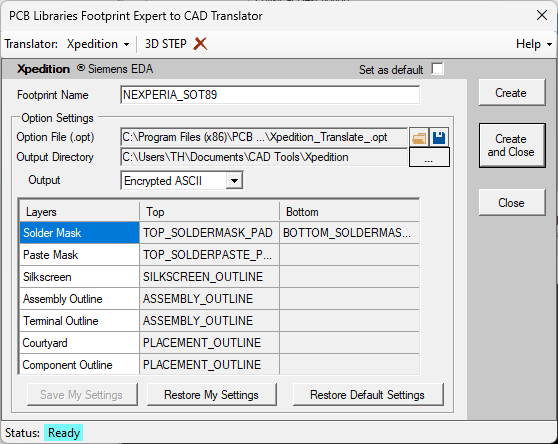Click the blue floppy disk save icon
Image resolution: width=558 pixels, height=444 pixels.
click(x=439, y=137)
